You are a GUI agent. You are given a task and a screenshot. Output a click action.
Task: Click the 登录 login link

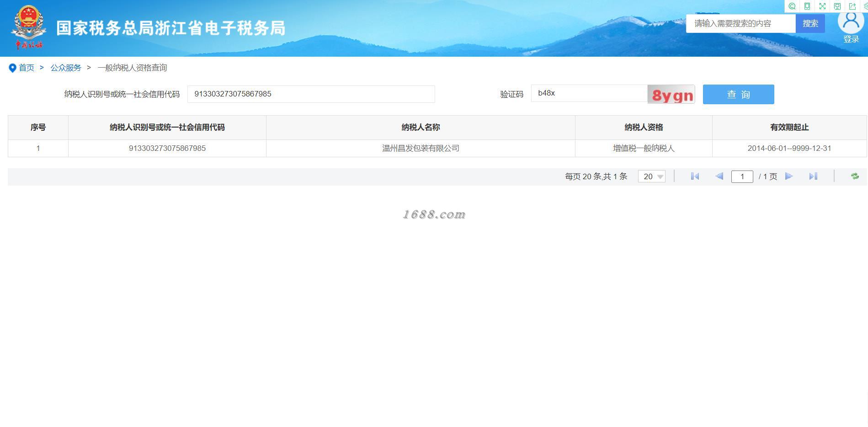pos(851,39)
